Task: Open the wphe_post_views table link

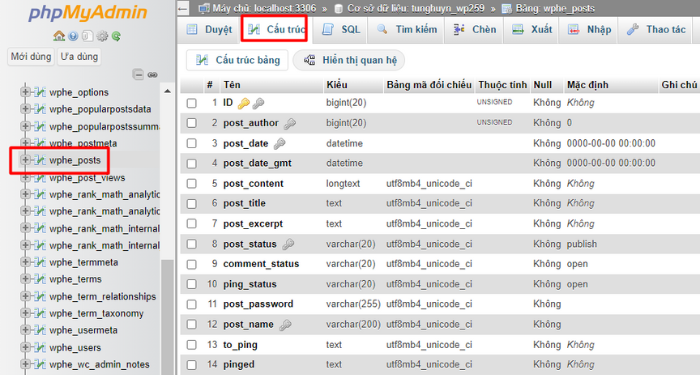Action: pyautogui.click(x=87, y=178)
